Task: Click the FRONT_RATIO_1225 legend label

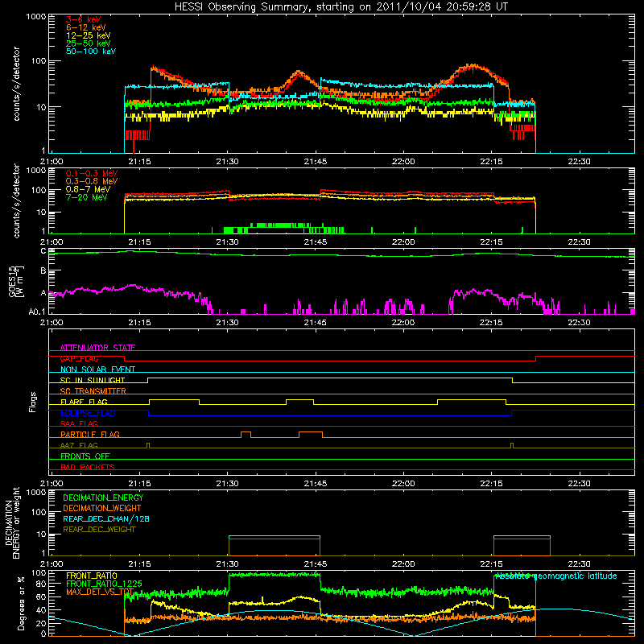Action: pos(104,584)
